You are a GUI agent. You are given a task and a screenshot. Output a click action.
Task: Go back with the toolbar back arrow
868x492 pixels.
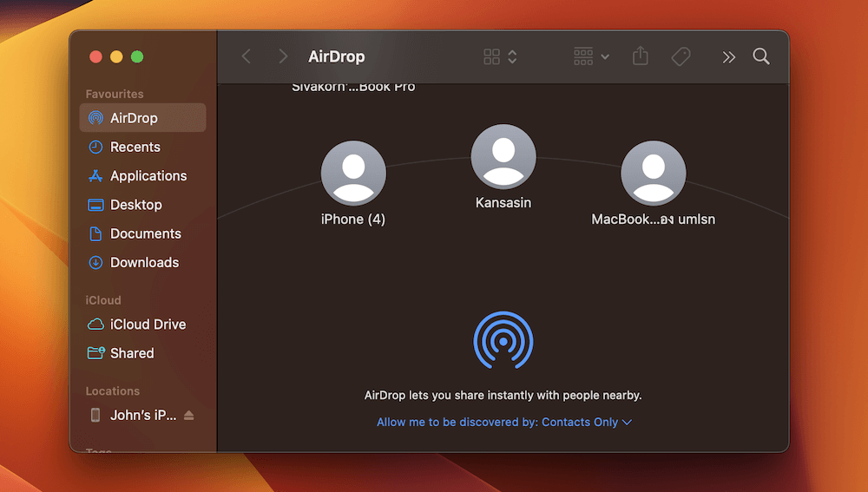247,56
